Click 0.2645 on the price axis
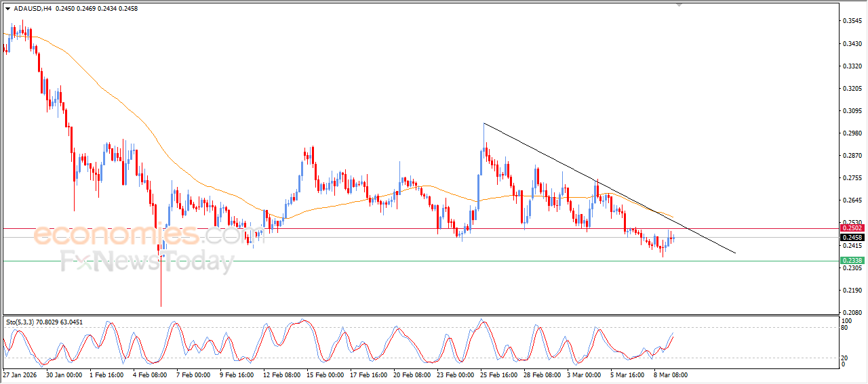The image size is (868, 384). 852,200
